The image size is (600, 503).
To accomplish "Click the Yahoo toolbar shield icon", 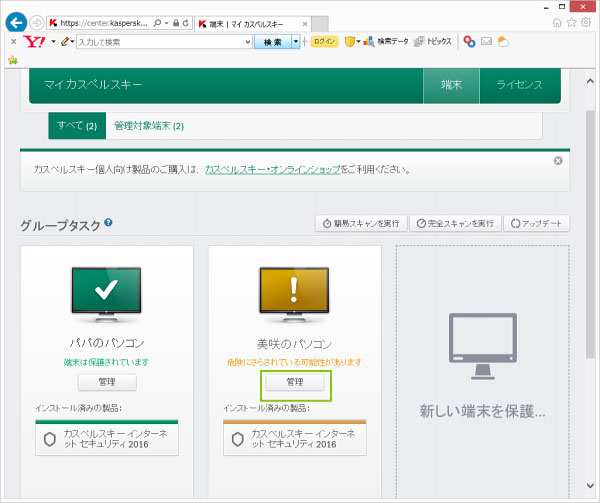I will pos(349,41).
